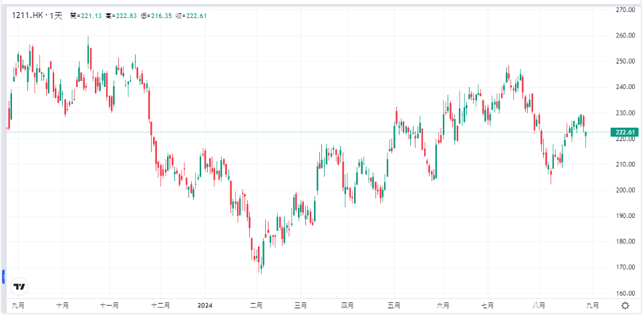Click the 十月 time axis label
Viewport: 644px width, 317px height.
62,306
